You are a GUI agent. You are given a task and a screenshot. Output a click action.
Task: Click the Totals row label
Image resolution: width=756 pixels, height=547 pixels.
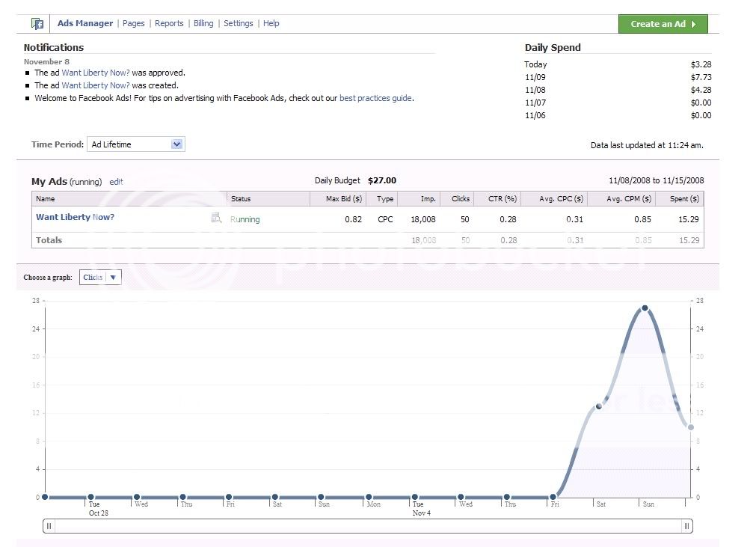pos(49,240)
